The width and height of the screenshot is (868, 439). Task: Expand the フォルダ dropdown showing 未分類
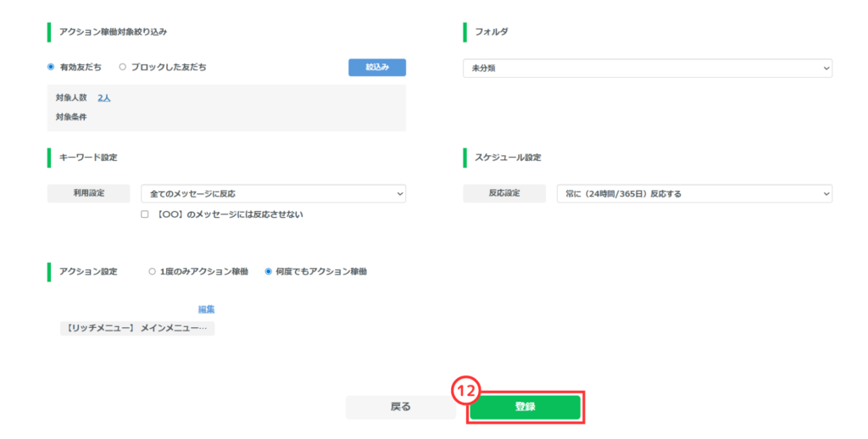click(647, 68)
